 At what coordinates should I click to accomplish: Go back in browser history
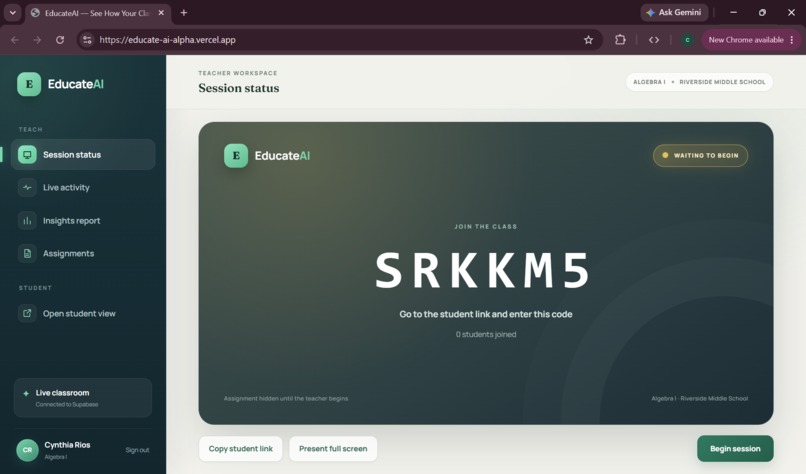click(x=15, y=40)
